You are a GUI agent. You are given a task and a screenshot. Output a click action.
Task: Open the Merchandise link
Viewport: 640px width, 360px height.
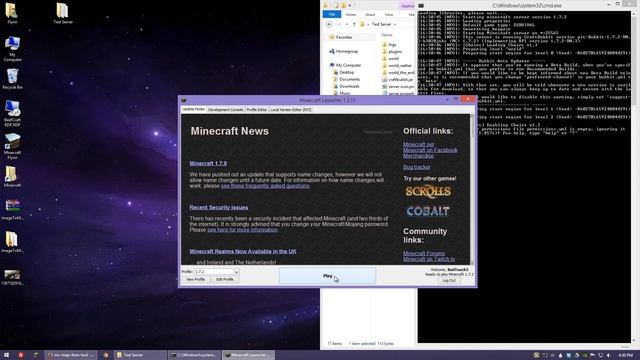(418, 156)
